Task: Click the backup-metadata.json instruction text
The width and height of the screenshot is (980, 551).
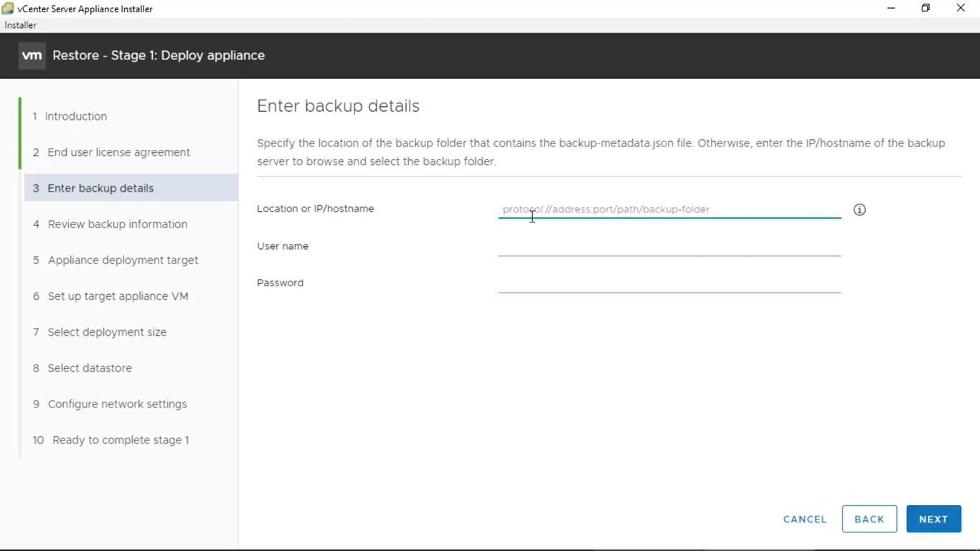Action: [601, 152]
